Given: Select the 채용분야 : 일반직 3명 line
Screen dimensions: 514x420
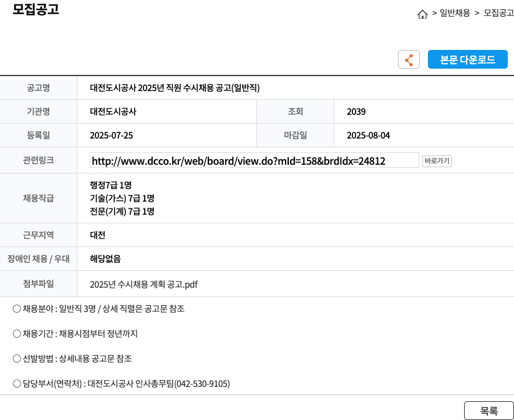Looking at the screenshot, I should click(x=99, y=309).
